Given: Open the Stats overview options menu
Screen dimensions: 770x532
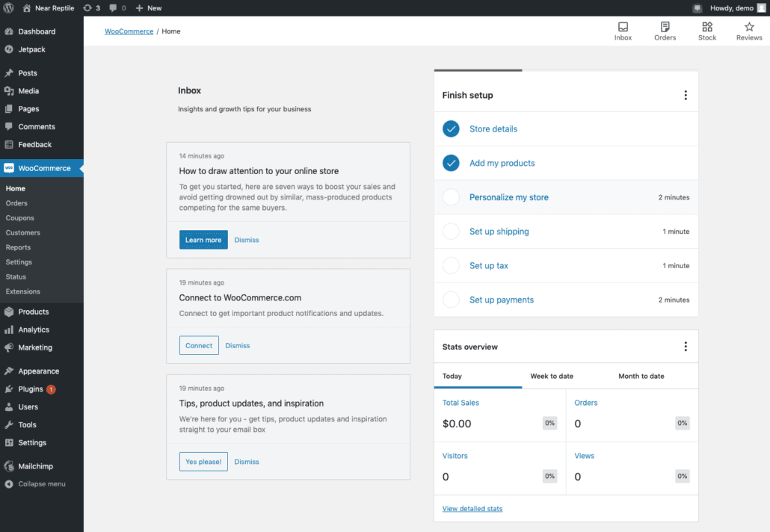Looking at the screenshot, I should click(686, 347).
